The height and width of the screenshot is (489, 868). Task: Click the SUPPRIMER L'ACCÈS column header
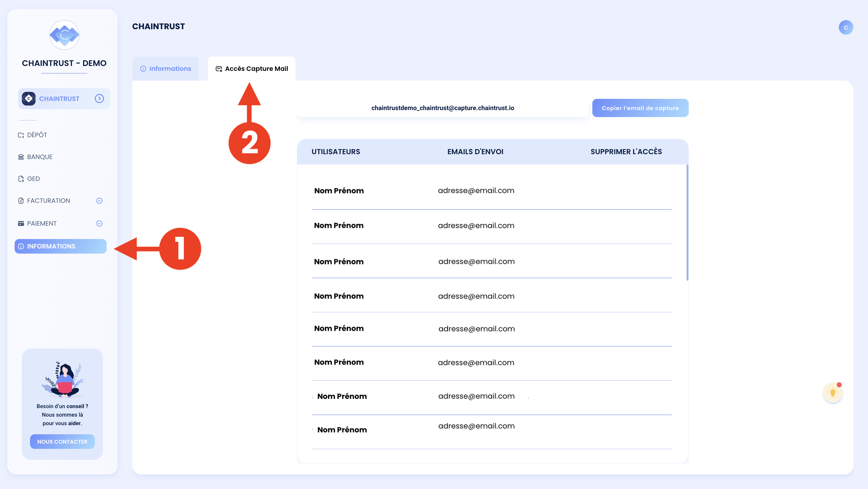pyautogui.click(x=626, y=152)
